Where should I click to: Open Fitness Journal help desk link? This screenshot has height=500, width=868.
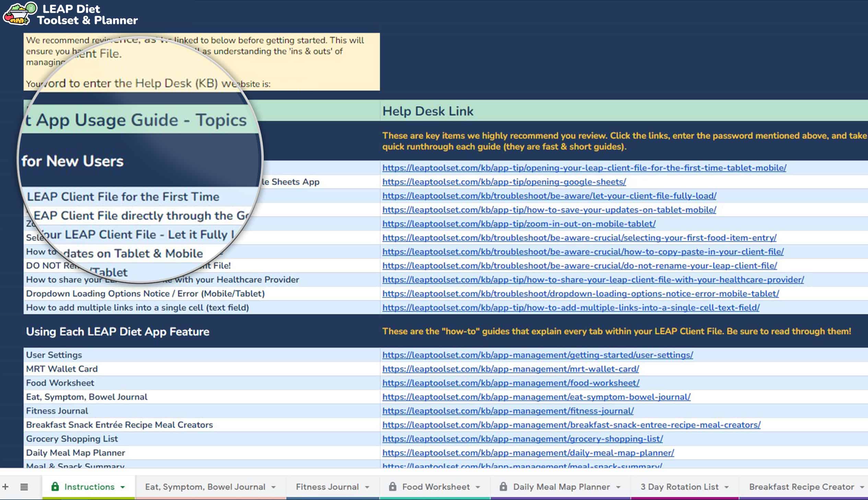pos(508,410)
